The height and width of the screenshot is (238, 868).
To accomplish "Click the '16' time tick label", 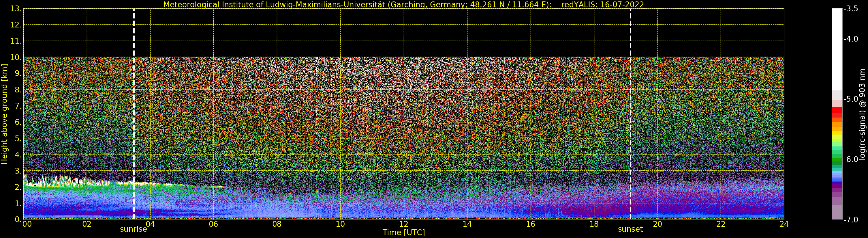I will point(531,224).
